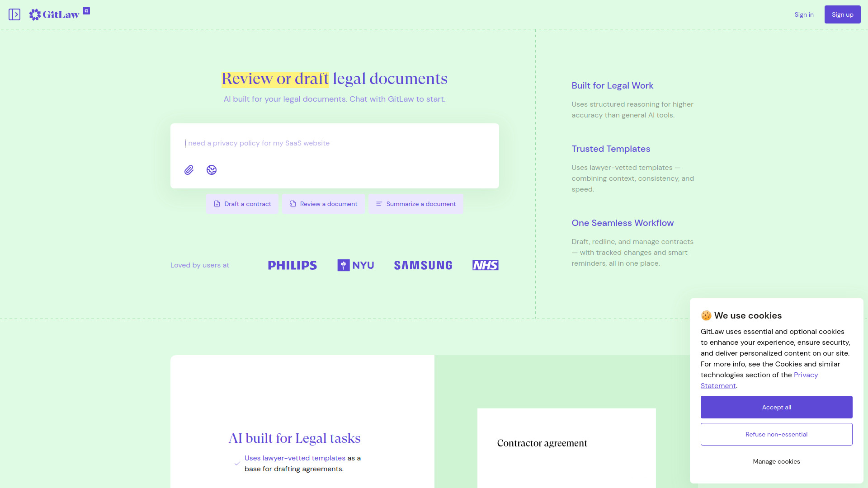Click the NYU logo
Viewport: 868px width, 488px height.
[x=356, y=265]
